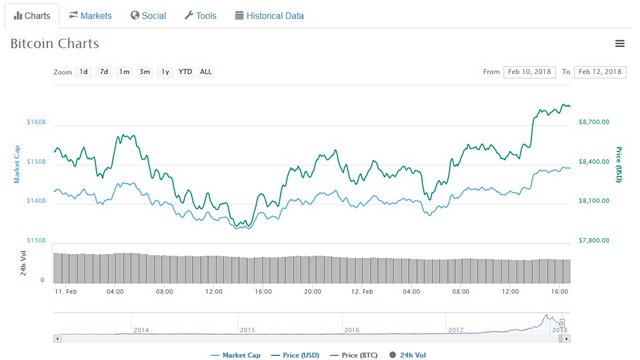The image size is (640, 360).
Task: Click the globe icon beside Social
Action: coord(135,16)
